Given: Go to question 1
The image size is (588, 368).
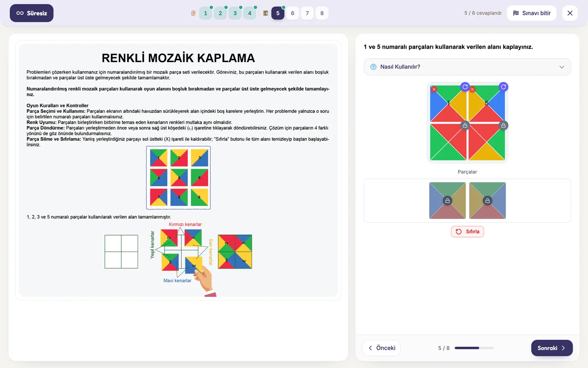Looking at the screenshot, I should click(x=205, y=13).
